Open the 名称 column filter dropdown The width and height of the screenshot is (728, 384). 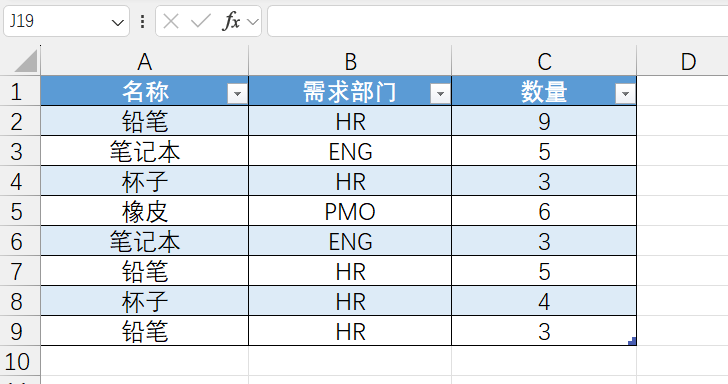(237, 94)
